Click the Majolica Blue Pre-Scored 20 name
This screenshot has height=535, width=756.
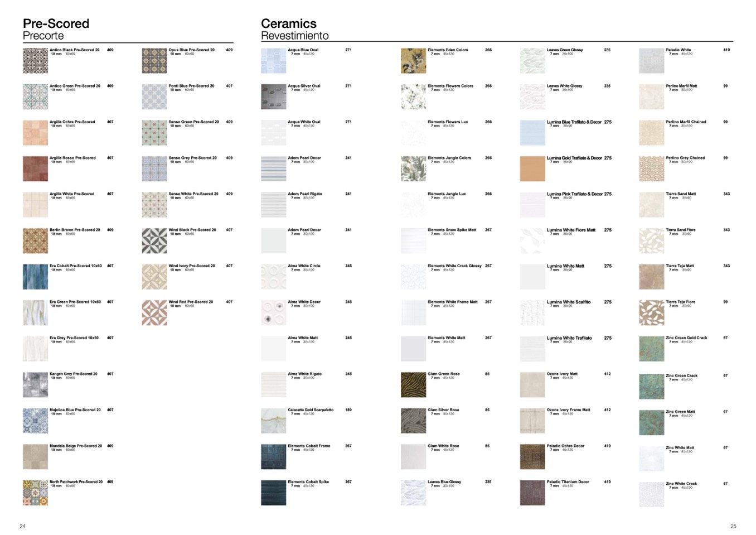(x=75, y=410)
